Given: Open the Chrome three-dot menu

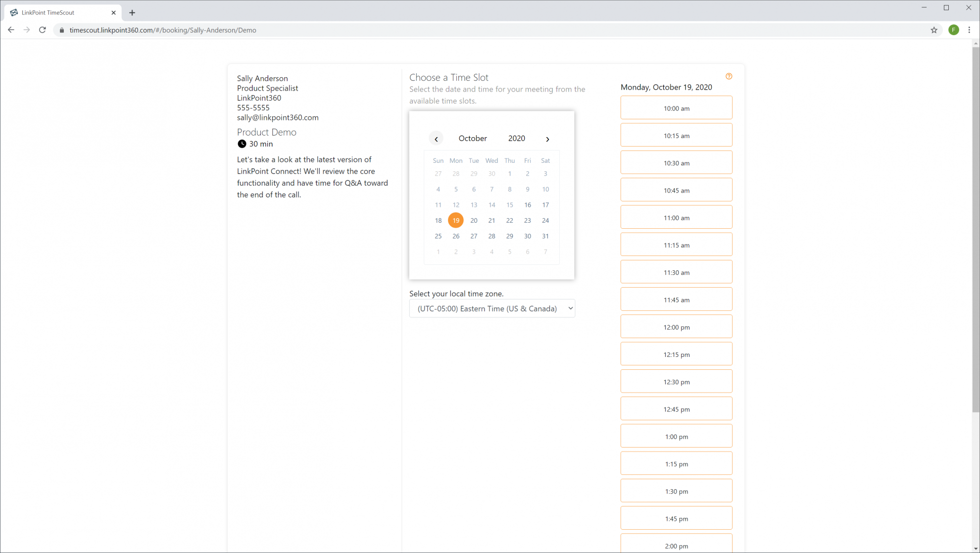Looking at the screenshot, I should click(970, 30).
